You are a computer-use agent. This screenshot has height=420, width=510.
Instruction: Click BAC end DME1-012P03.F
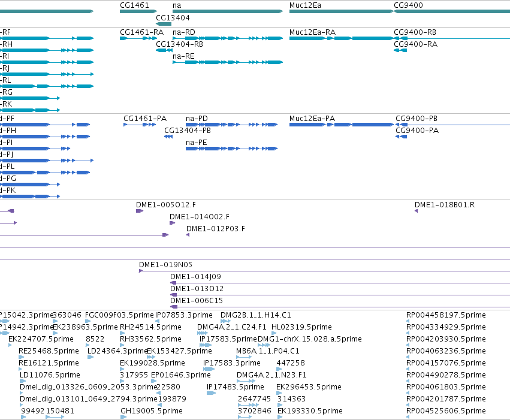pyautogui.click(x=215, y=229)
